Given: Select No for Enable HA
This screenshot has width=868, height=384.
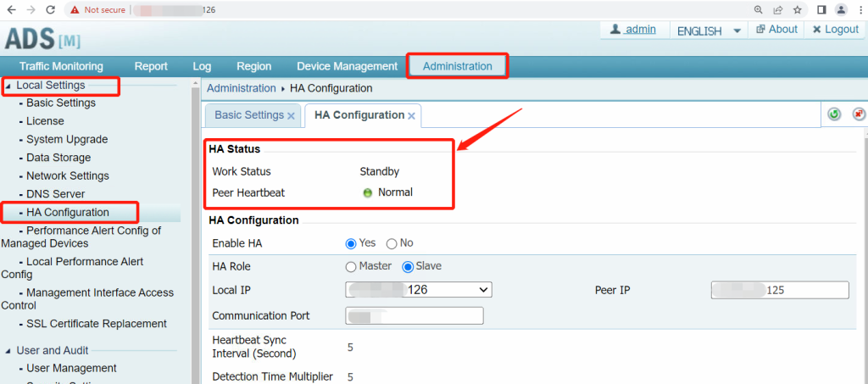Looking at the screenshot, I should [392, 243].
